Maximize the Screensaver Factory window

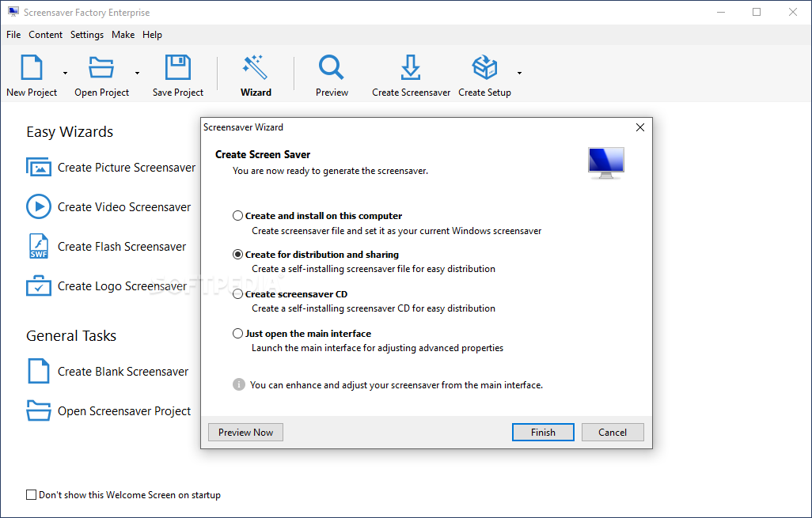pos(757,12)
